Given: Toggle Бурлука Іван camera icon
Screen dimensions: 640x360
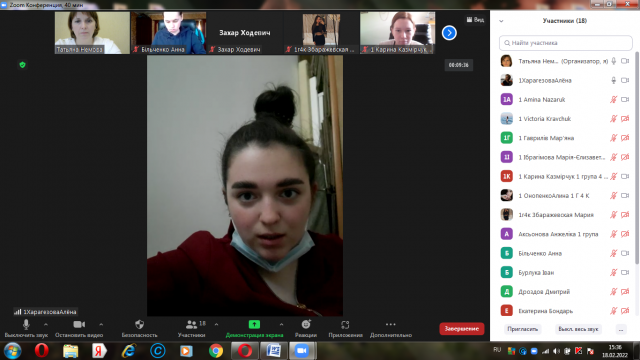Looking at the screenshot, I should (625, 273).
